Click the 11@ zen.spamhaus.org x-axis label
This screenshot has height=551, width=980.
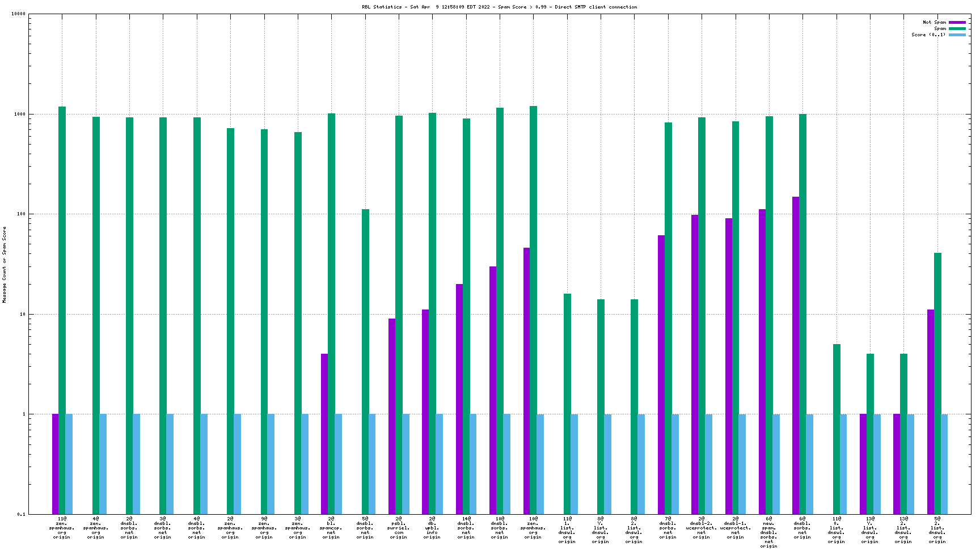click(x=62, y=528)
